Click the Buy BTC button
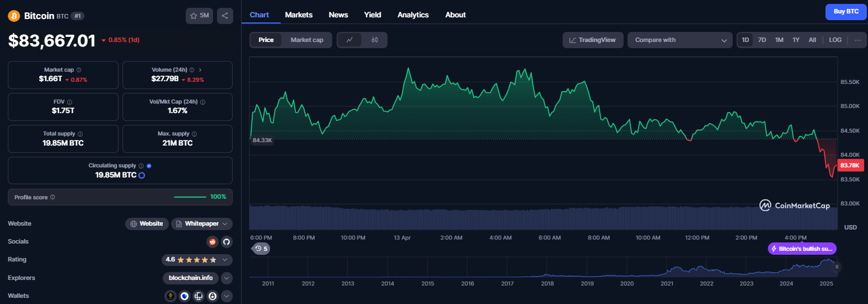 [x=846, y=11]
